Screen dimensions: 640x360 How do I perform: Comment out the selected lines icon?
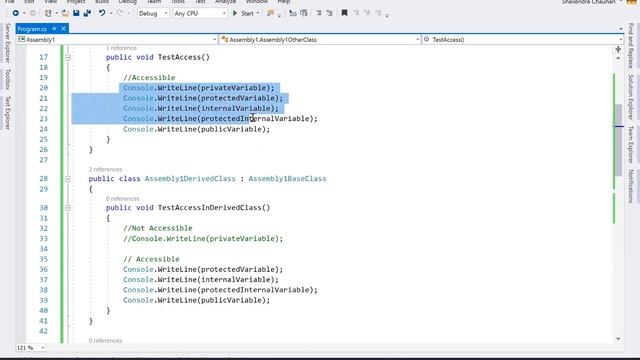tap(319, 13)
